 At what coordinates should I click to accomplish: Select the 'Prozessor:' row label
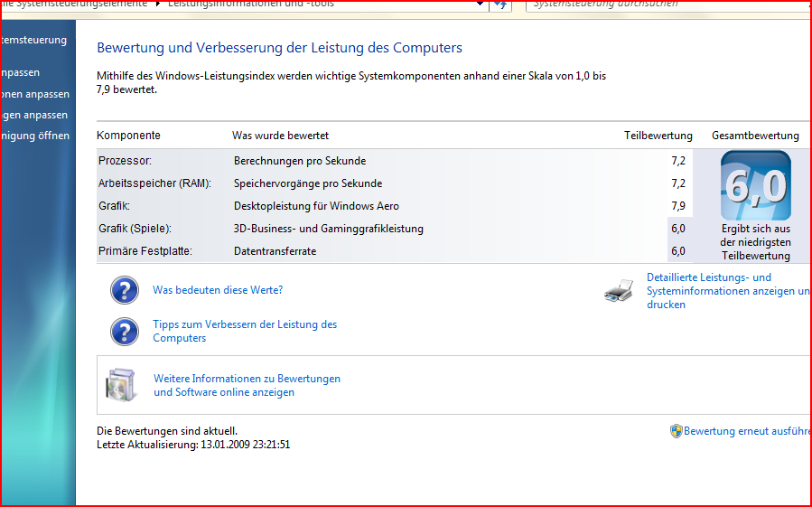pos(125,161)
